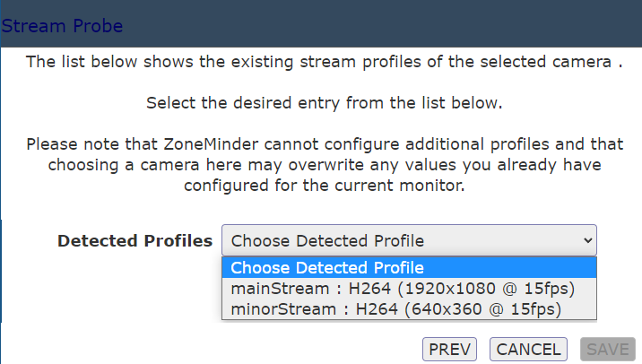
Task: Select the minorStream H264 640x360 profile
Action: point(409,309)
